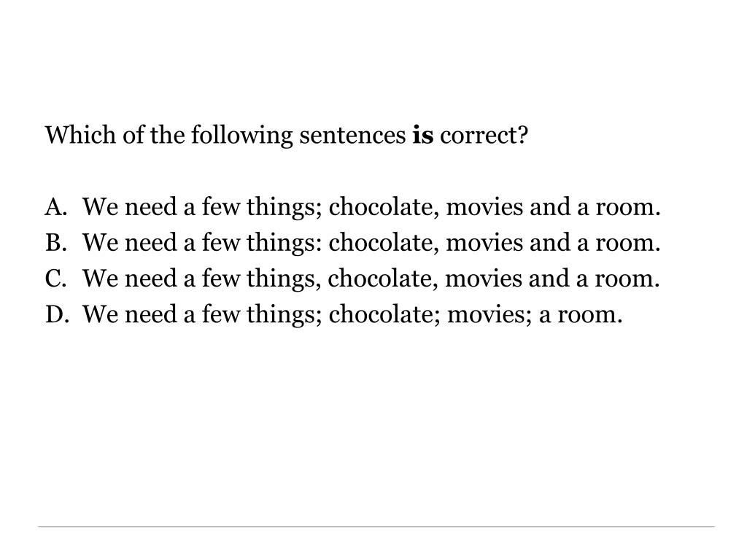Select answer option C sentence
This screenshot has height=560, width=747.
pyautogui.click(x=371, y=279)
